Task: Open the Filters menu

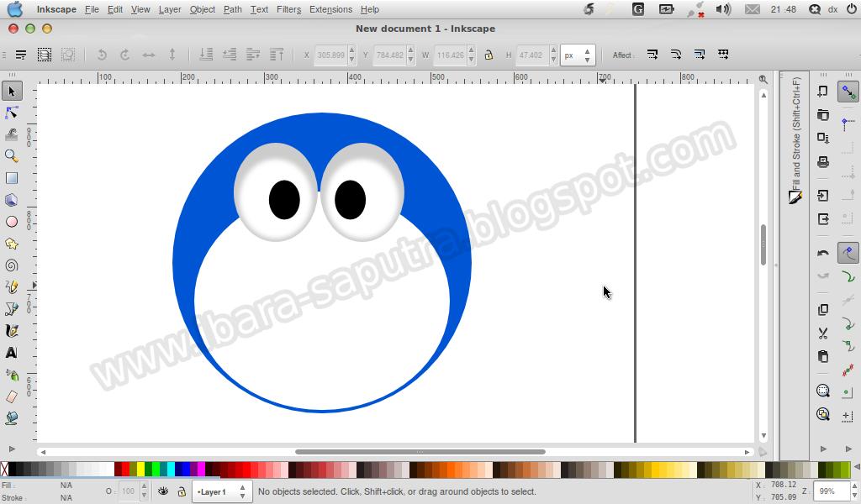Action: [x=288, y=9]
